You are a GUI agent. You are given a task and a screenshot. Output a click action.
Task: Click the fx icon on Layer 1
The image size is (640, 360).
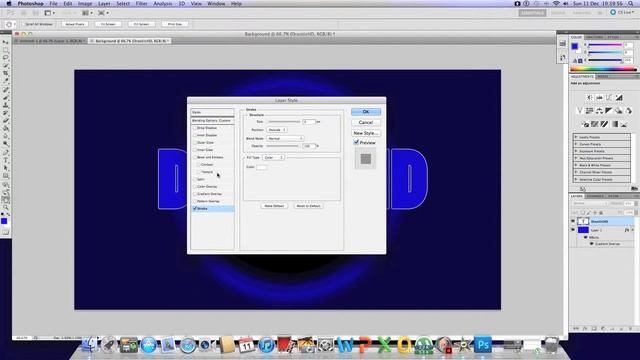pos(627,230)
